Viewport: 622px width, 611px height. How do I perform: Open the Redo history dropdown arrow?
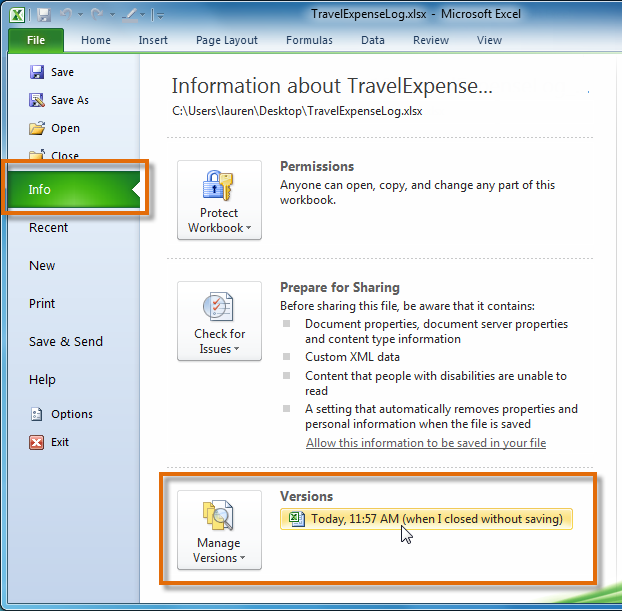(112, 15)
